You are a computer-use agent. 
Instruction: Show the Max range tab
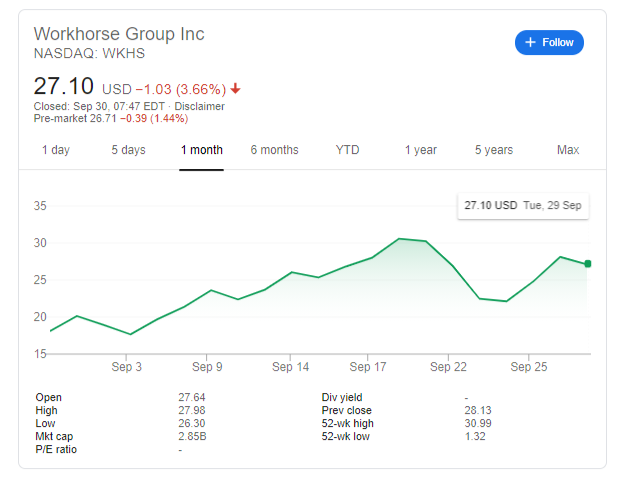(568, 150)
